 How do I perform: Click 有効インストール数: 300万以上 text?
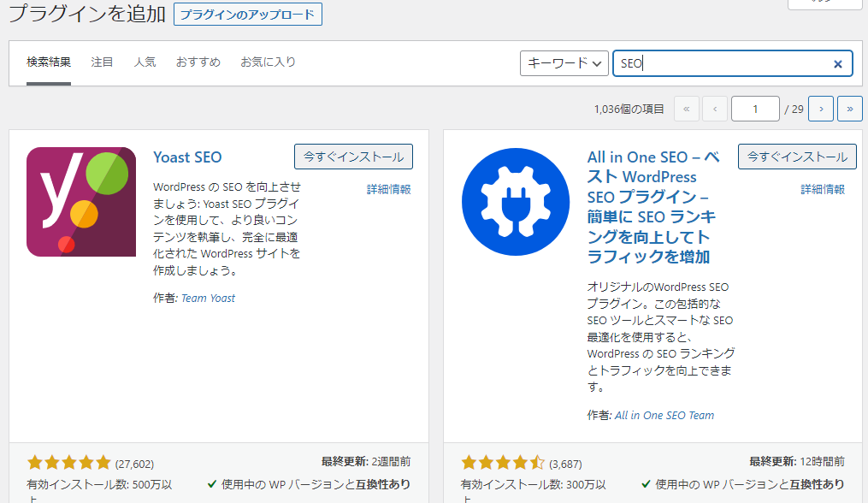point(534,490)
